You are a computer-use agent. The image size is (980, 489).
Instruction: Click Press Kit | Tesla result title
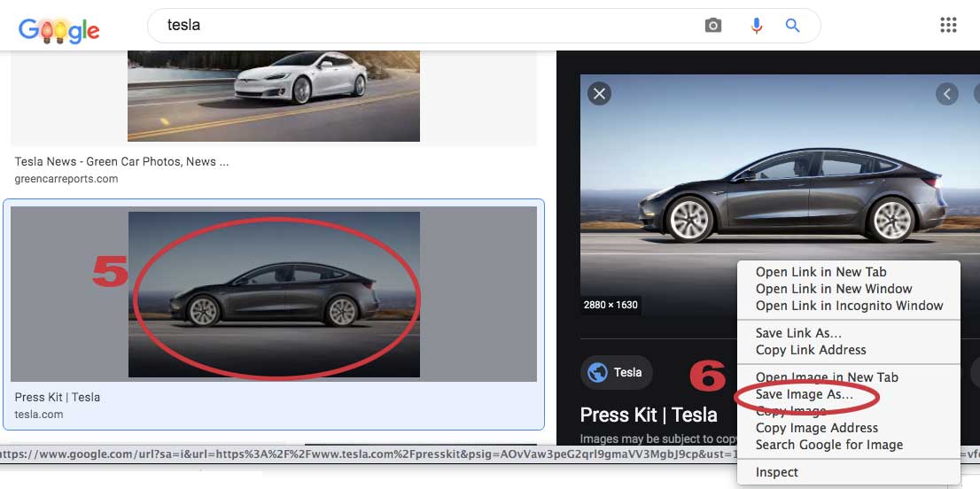[x=58, y=397]
